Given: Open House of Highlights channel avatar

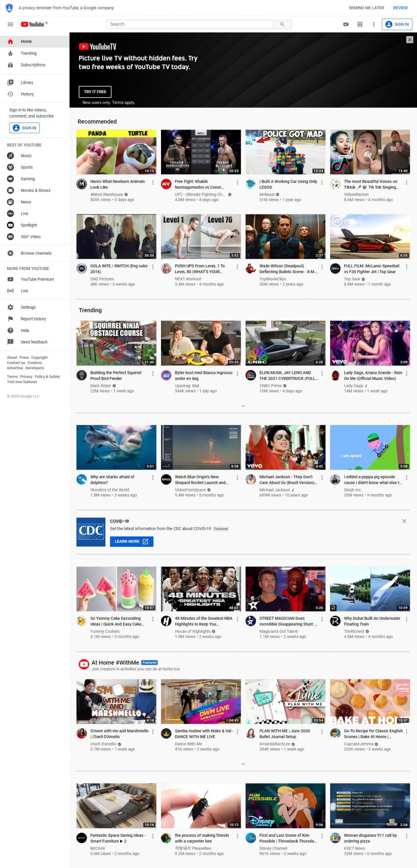Looking at the screenshot, I should point(166,621).
